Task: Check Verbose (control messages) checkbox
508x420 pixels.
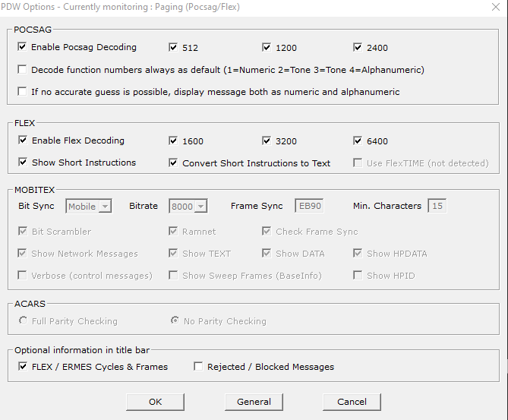Action: (x=22, y=275)
